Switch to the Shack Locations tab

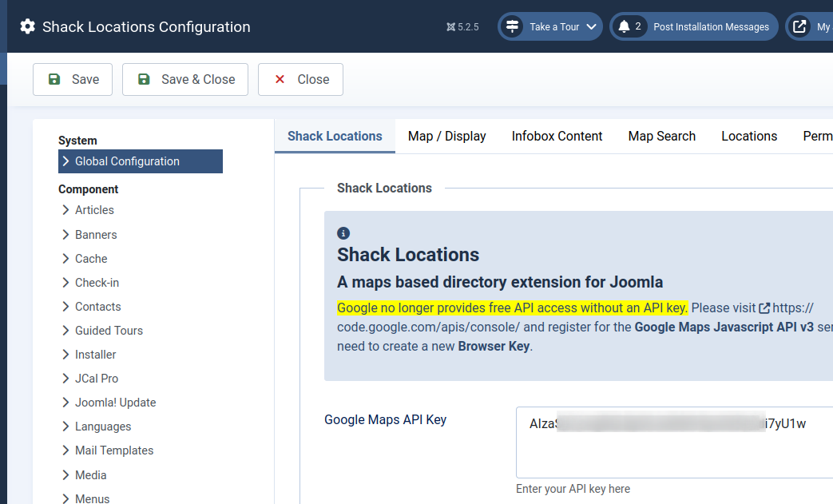click(x=335, y=137)
